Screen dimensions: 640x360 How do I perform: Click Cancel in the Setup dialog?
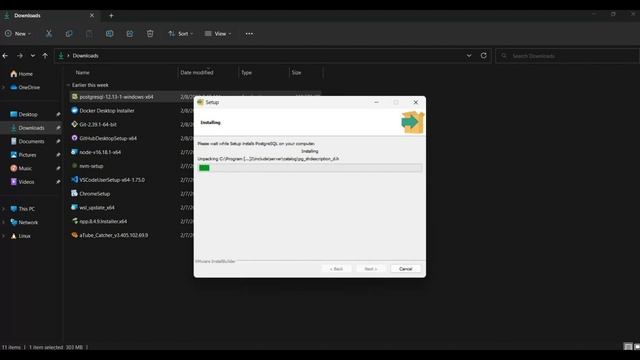point(405,269)
